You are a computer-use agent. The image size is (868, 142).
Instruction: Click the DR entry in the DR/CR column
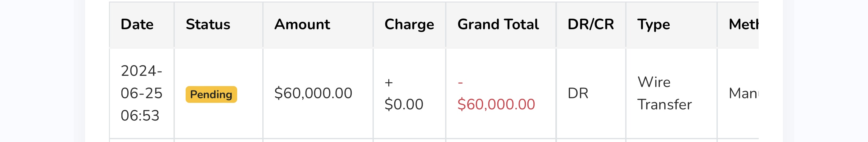pos(578,93)
